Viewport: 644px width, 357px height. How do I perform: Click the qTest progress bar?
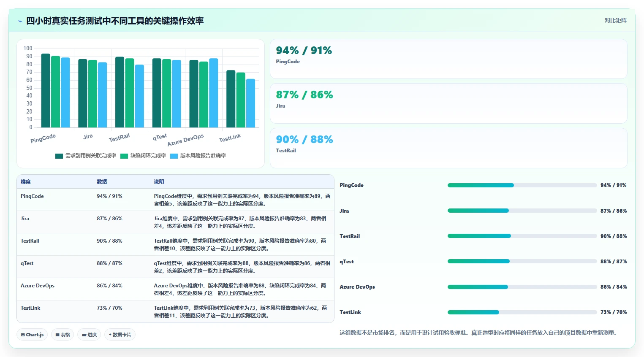522,261
